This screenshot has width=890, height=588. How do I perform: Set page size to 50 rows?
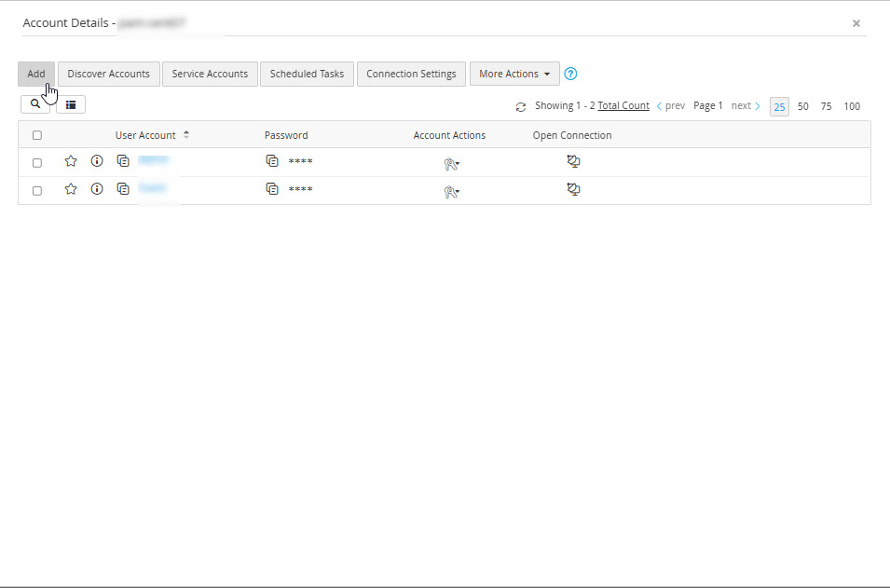pos(803,106)
